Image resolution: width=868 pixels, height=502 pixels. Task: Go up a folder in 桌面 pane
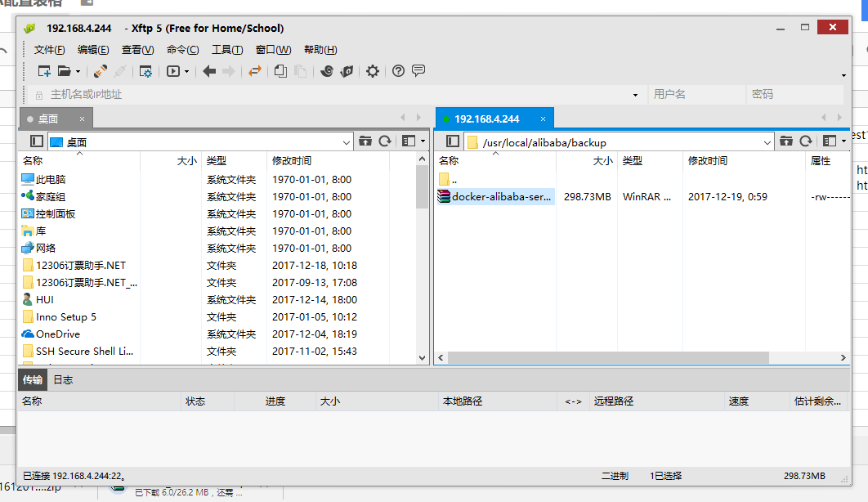click(365, 141)
